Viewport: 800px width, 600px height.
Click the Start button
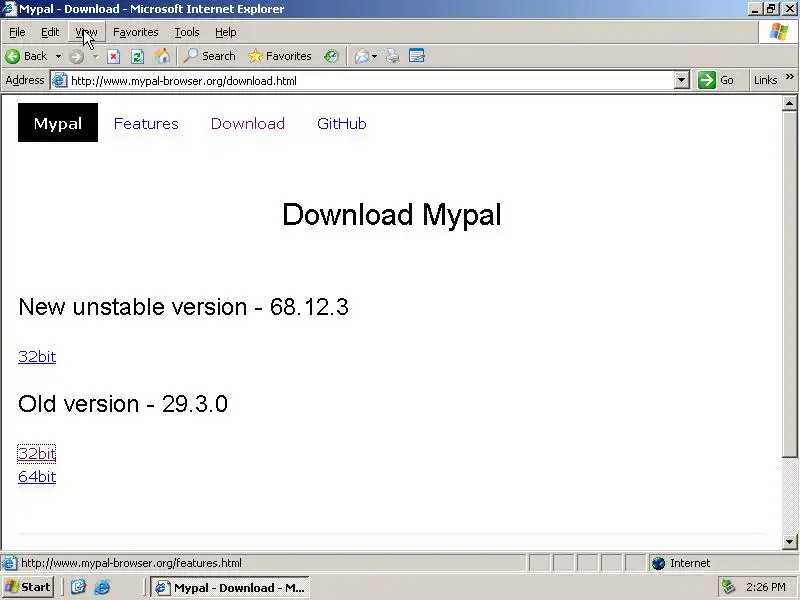point(29,587)
